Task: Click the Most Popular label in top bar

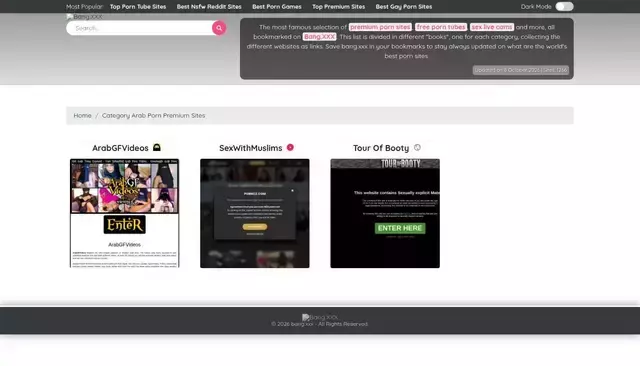Action: click(84, 7)
